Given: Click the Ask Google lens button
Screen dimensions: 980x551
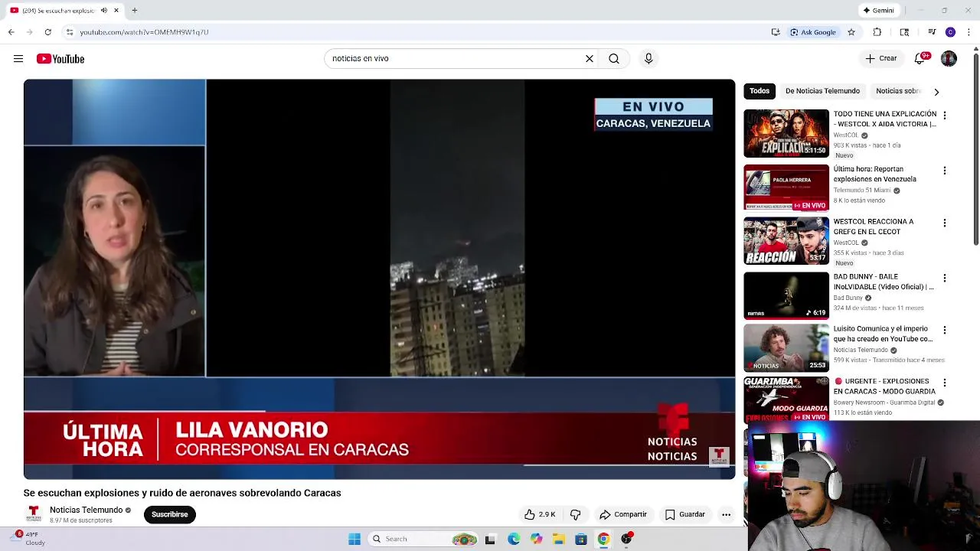Looking at the screenshot, I should click(x=813, y=32).
